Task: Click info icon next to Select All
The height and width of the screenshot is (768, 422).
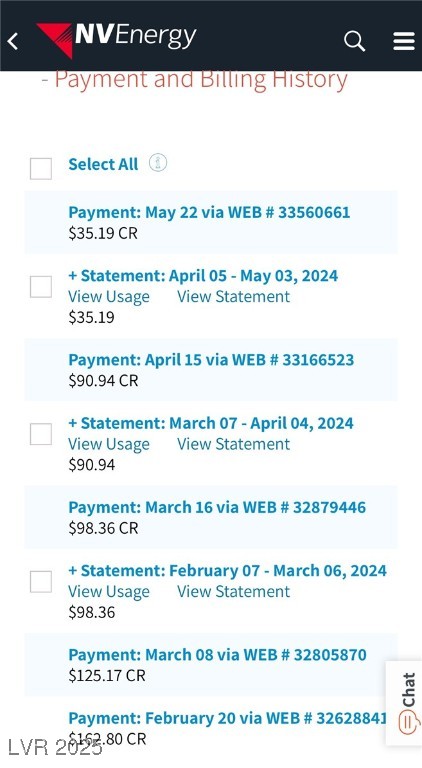Action: click(x=158, y=163)
